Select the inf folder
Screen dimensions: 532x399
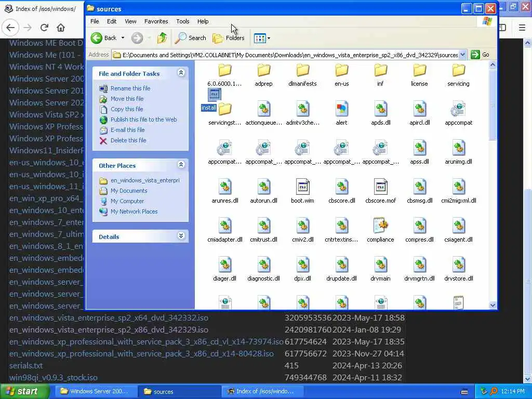click(x=380, y=75)
